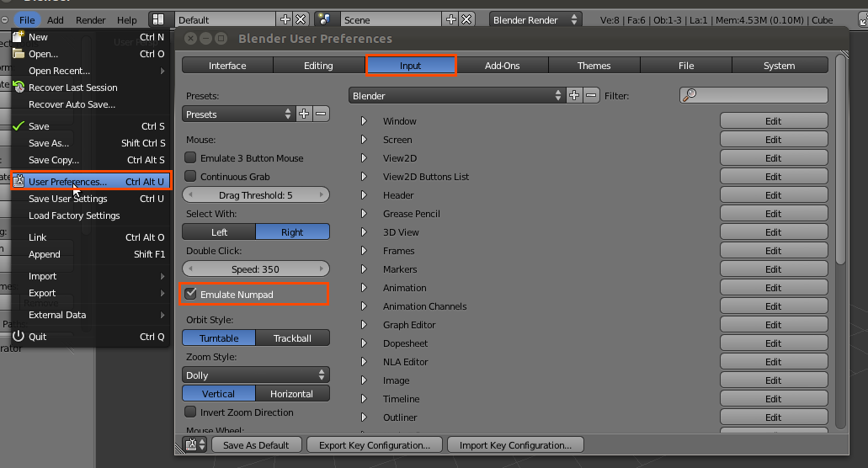Add new scene with the plus icon
Viewport: 868px width, 468px height.
pyautogui.click(x=451, y=19)
